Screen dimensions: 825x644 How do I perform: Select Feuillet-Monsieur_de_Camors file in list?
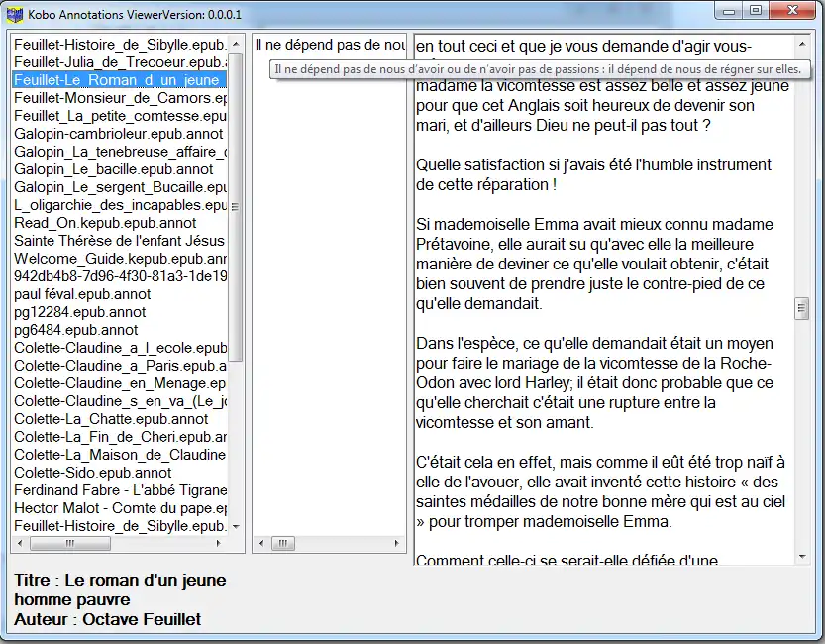coord(121,98)
